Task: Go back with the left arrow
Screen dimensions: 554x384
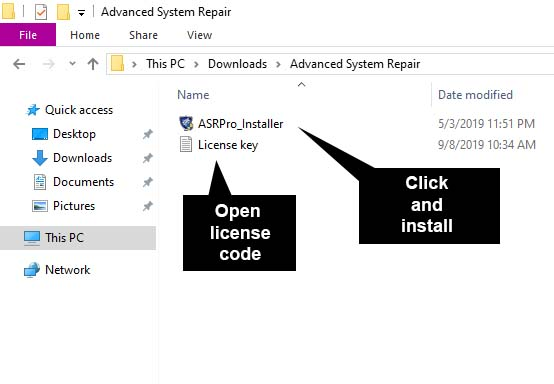Action: tap(19, 64)
